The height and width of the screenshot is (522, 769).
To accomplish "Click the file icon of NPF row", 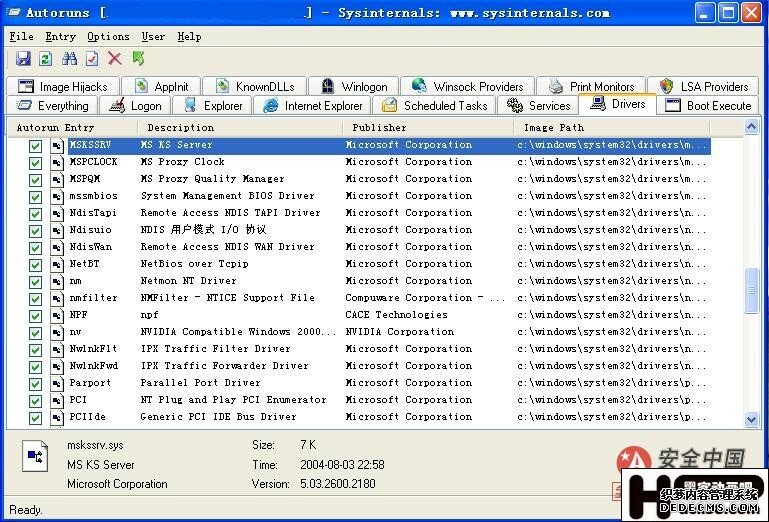I will 57,315.
